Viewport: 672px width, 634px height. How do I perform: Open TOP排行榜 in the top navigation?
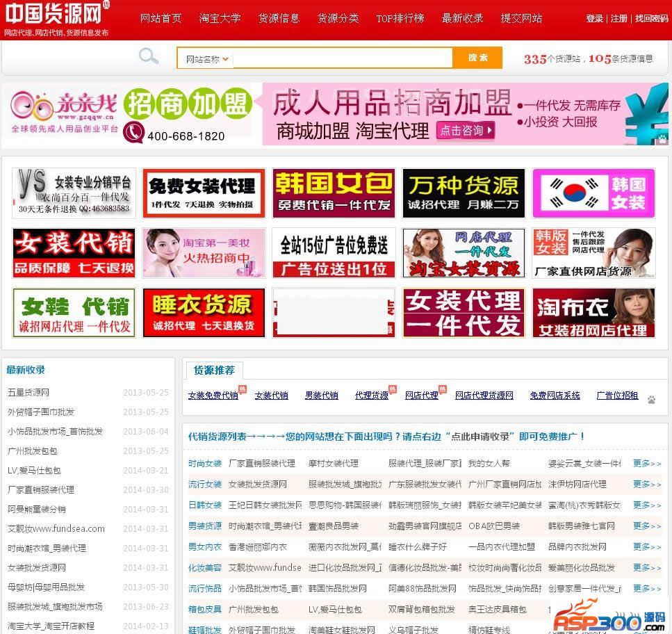400,19
